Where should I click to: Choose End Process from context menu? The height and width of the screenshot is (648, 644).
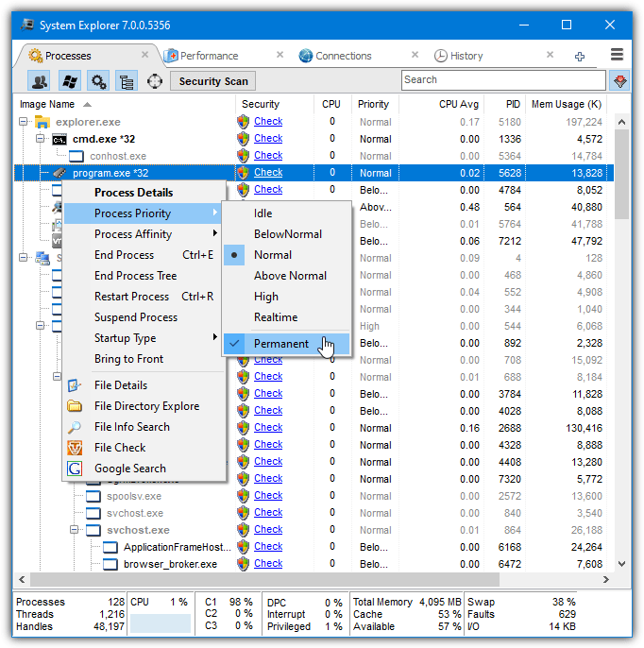(143, 255)
